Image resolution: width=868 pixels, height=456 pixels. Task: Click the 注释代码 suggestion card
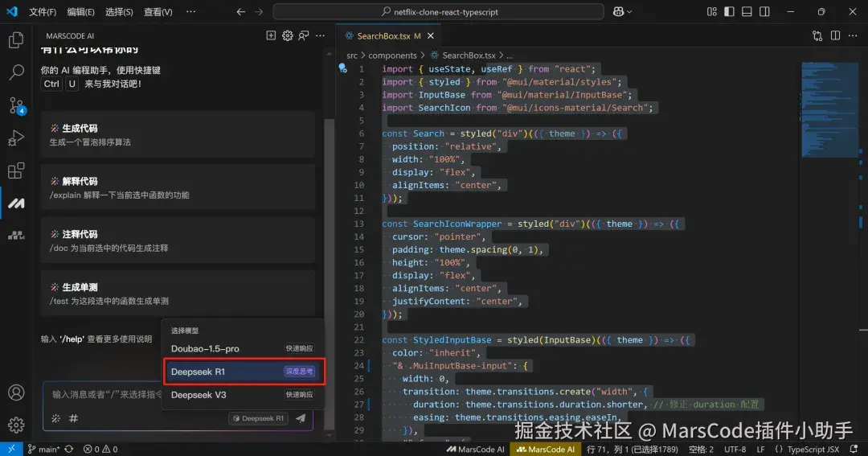[x=178, y=240]
